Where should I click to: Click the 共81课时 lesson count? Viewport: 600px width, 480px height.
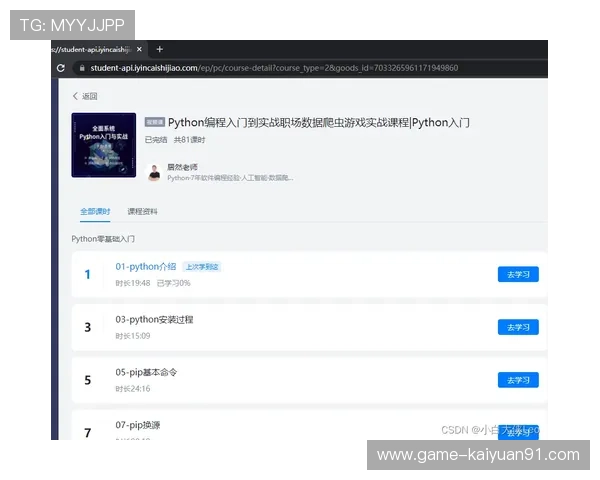click(x=189, y=140)
